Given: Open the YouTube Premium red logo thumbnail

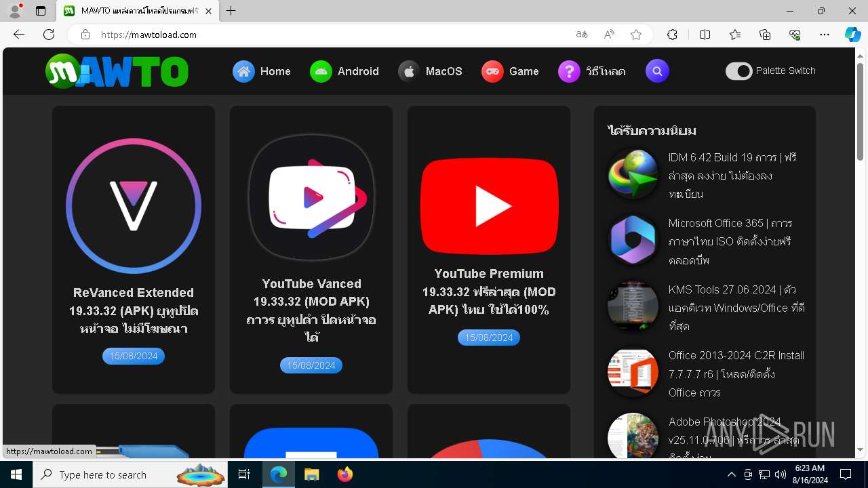Looking at the screenshot, I should tap(489, 207).
